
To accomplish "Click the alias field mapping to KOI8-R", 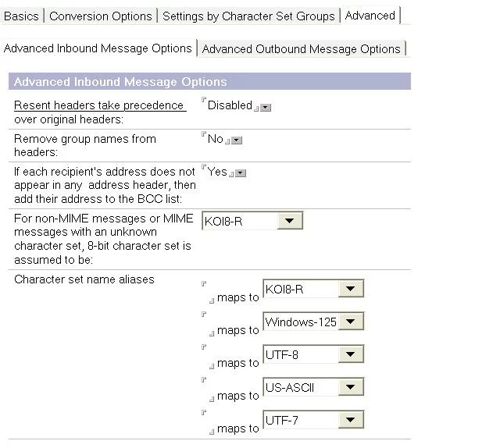I will point(206,291).
